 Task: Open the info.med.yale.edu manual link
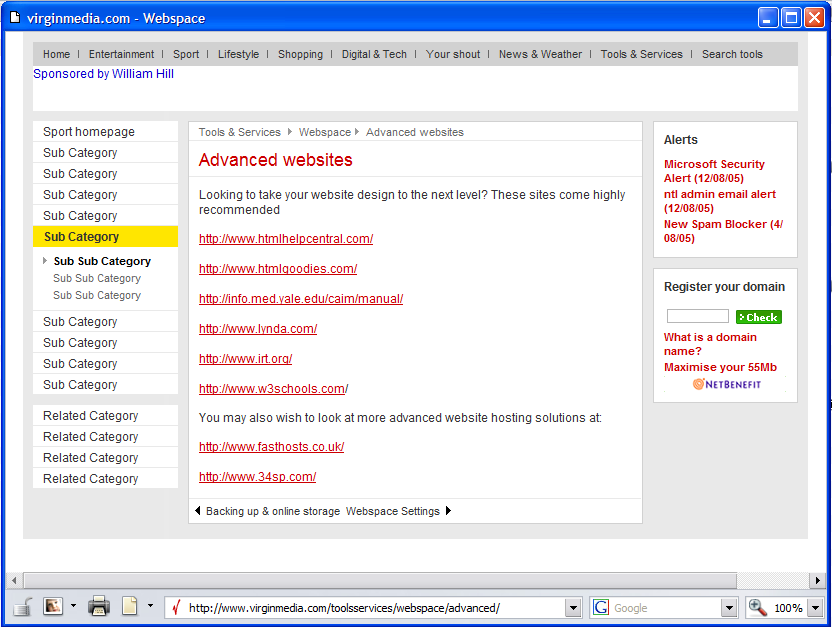click(301, 299)
